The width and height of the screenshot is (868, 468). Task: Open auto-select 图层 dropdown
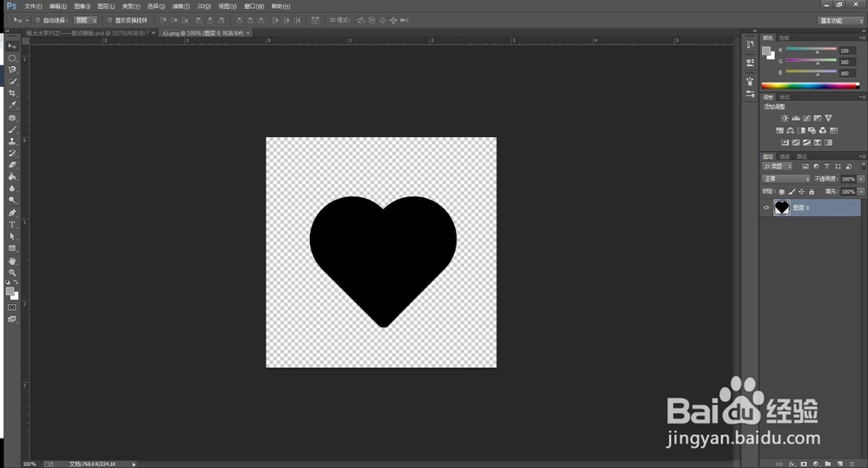coord(86,20)
